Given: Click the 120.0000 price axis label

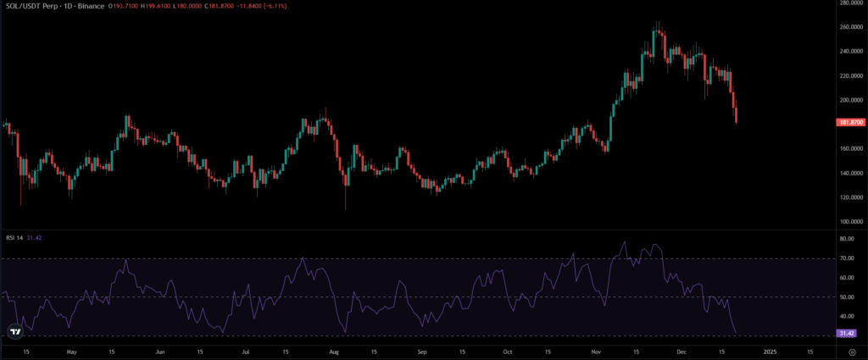Looking at the screenshot, I should coord(850,197).
